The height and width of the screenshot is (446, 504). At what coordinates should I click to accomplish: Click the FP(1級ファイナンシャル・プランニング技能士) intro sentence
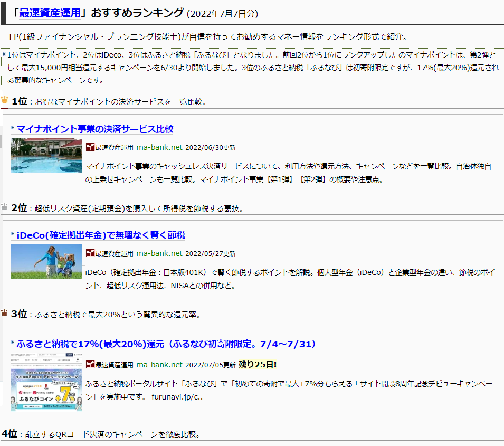click(x=209, y=36)
